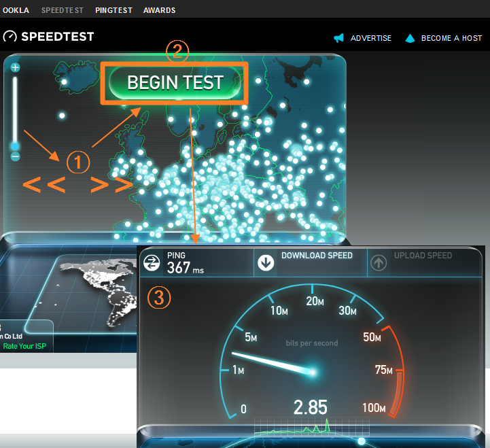
Task: Open the AWARDS navigation tab
Action: click(160, 10)
